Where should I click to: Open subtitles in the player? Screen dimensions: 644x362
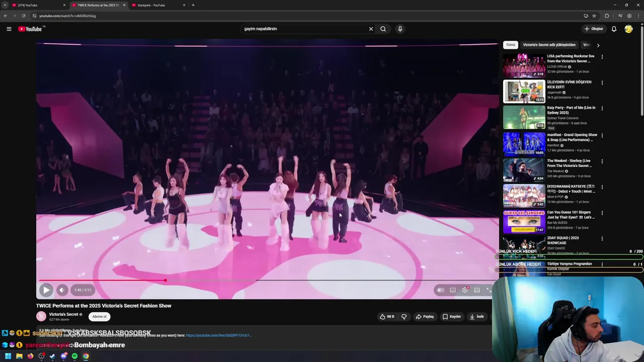point(453,290)
